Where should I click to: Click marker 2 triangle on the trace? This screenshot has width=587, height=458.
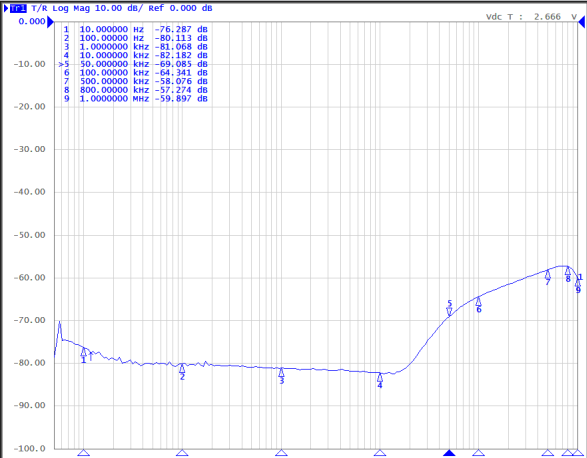point(182,368)
